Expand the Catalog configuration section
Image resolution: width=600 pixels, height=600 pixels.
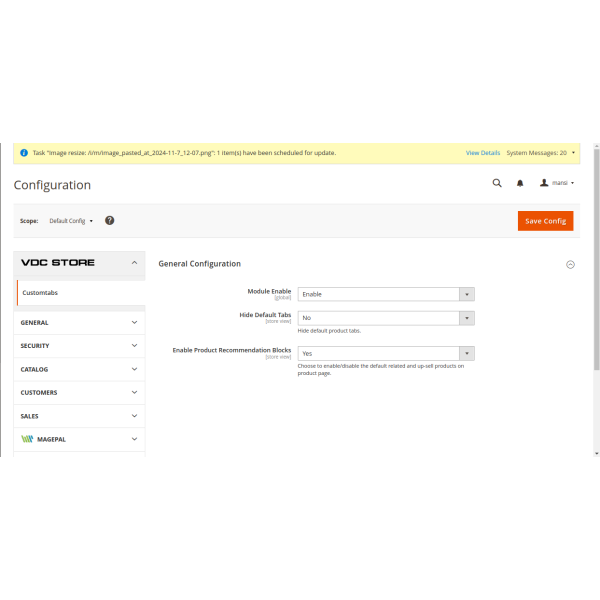pyautogui.click(x=80, y=369)
